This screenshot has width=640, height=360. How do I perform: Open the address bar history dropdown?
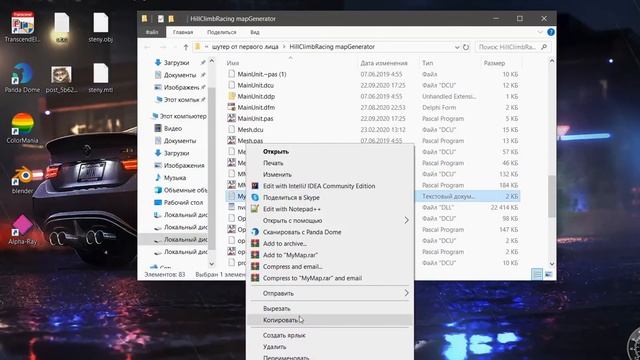tap(457, 47)
